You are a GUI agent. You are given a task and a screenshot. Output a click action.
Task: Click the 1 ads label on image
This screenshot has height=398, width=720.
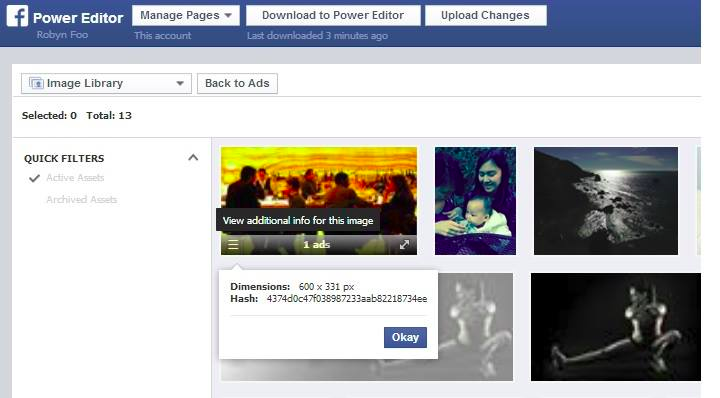pos(316,245)
